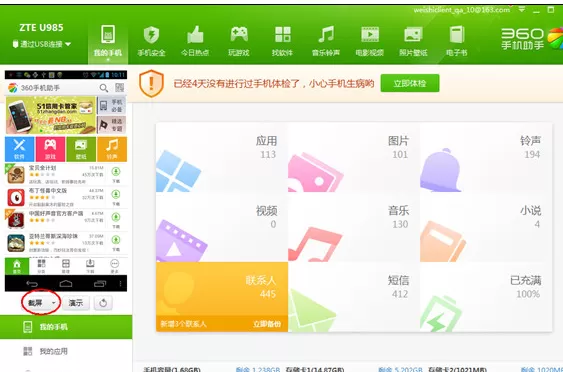Open the 铃声 194 tile
Image resolution: width=563 pixels, height=372 pixels.
pyautogui.click(x=486, y=157)
